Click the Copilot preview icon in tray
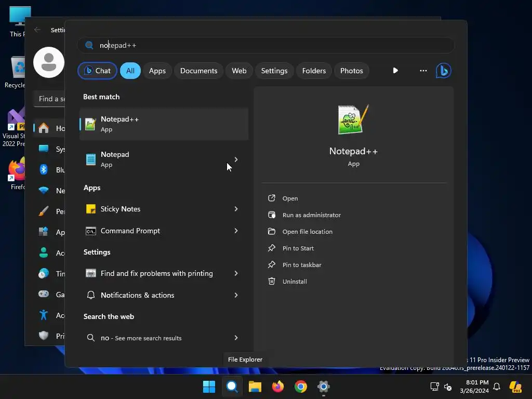 point(516,387)
